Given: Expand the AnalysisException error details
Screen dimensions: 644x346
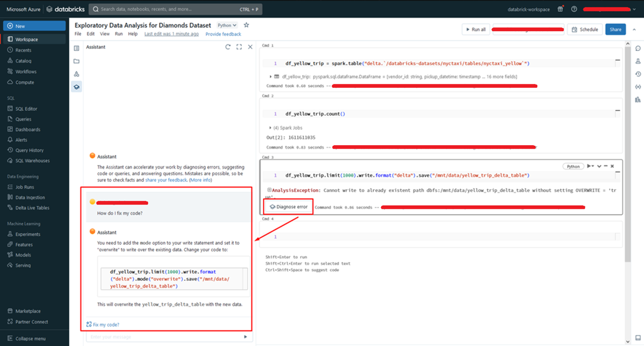Looking at the screenshot, I should [269, 190].
